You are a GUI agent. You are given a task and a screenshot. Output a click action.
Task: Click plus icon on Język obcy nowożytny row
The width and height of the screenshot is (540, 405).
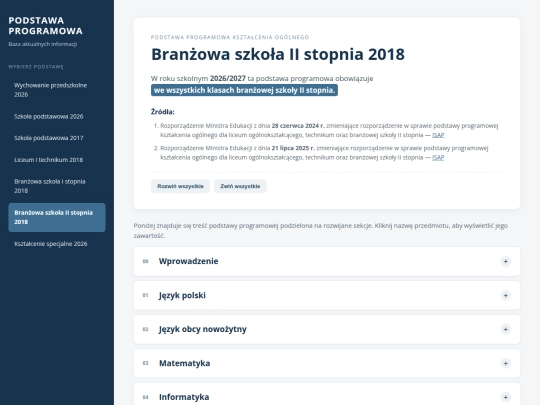tap(505, 329)
